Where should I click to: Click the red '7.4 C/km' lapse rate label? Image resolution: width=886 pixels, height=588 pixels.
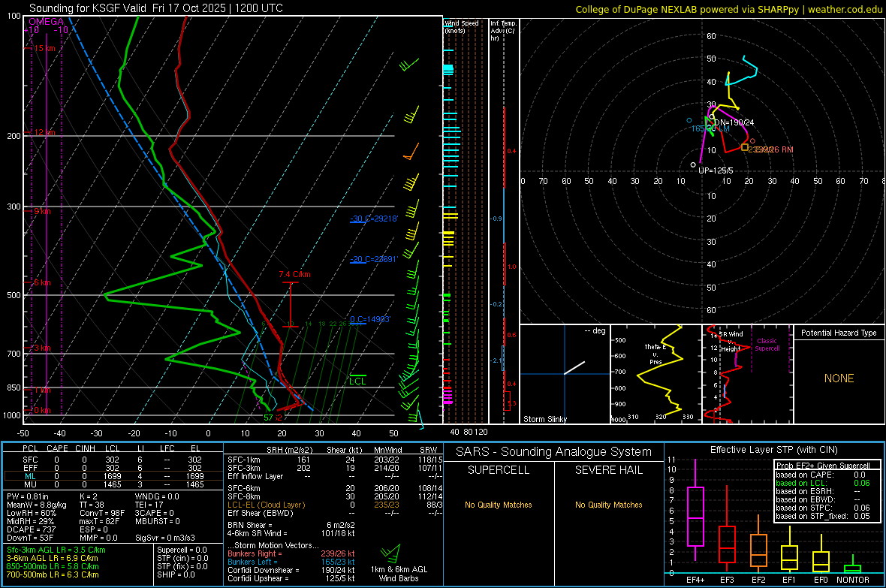click(294, 274)
